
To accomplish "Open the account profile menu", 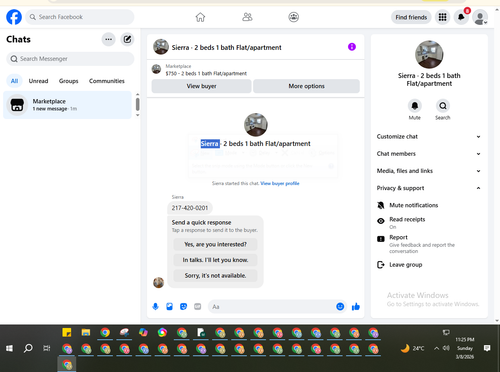I will (480, 17).
